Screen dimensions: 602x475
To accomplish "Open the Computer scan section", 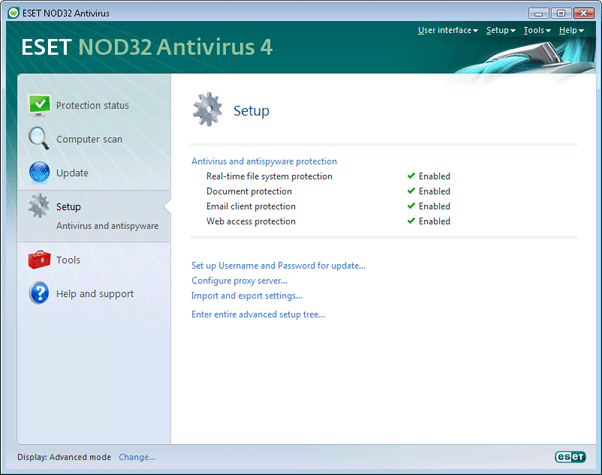I will (89, 139).
